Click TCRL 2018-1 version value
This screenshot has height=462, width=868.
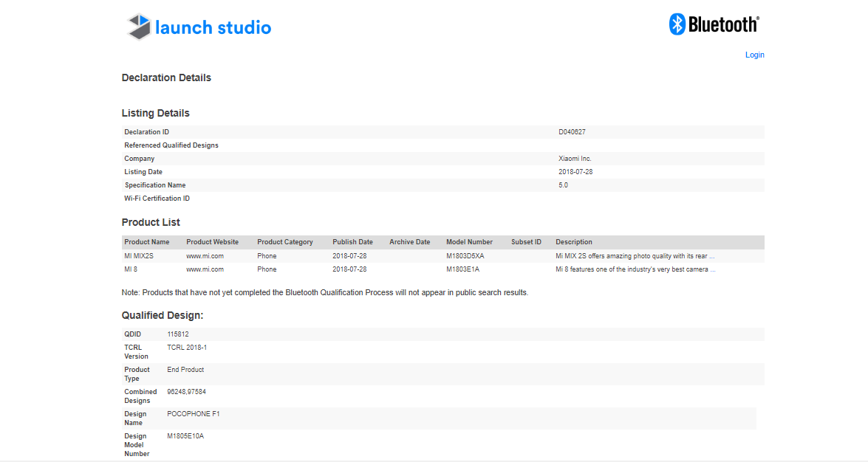pyautogui.click(x=187, y=348)
